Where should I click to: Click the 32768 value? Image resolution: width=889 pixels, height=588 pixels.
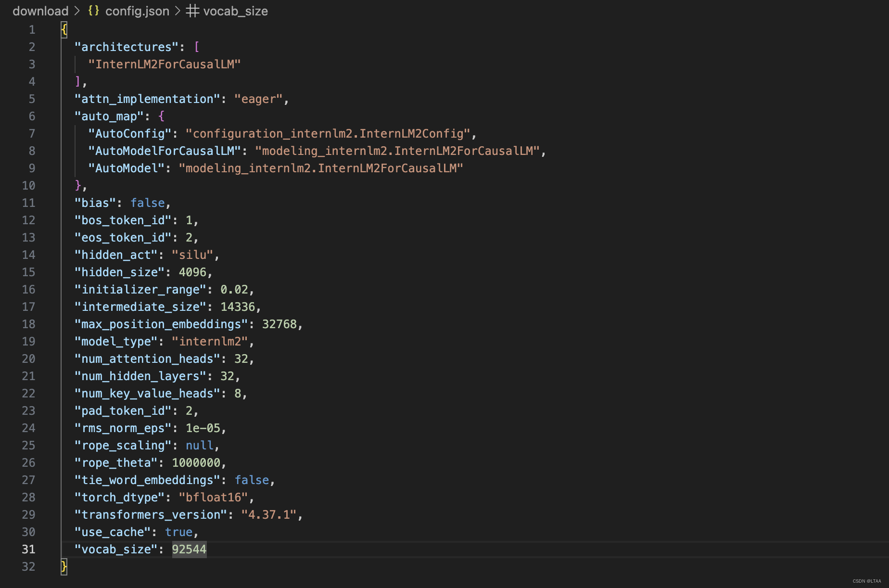coord(279,324)
